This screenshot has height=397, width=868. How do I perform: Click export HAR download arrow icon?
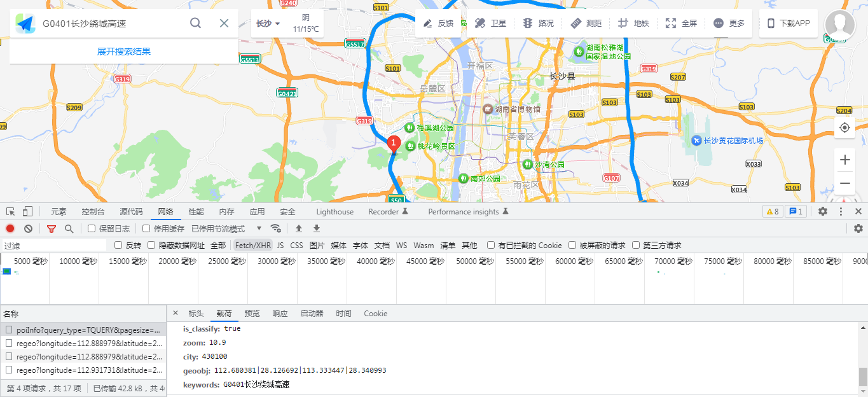(x=317, y=228)
